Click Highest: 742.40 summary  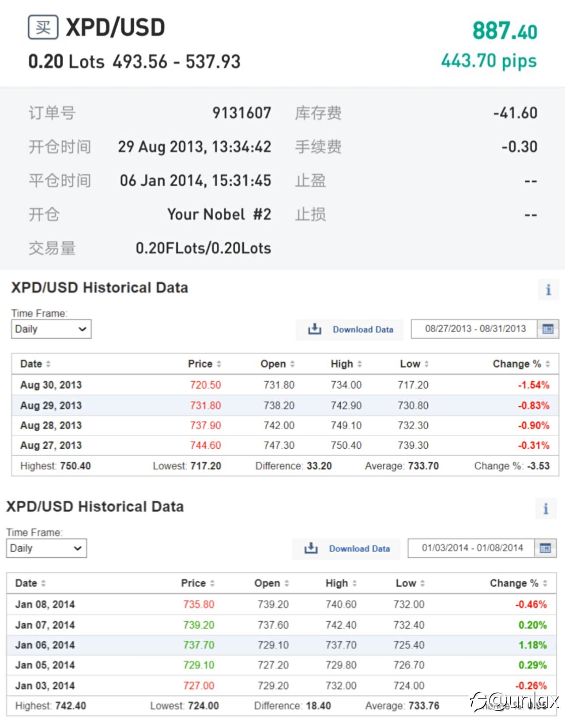(51, 706)
